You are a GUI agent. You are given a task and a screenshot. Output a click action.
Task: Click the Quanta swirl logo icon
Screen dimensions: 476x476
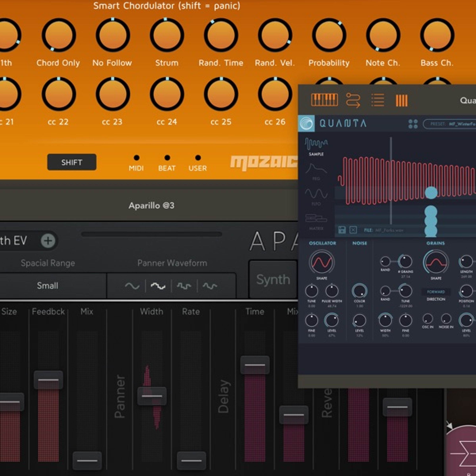coord(307,123)
